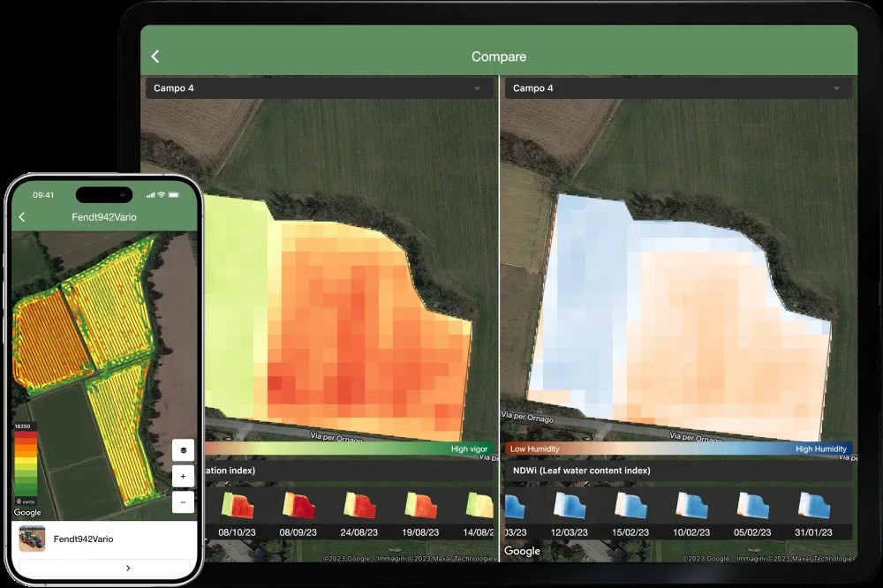
Task: Pick the 31/01/23 NDWI snapshot
Action: [x=813, y=506]
